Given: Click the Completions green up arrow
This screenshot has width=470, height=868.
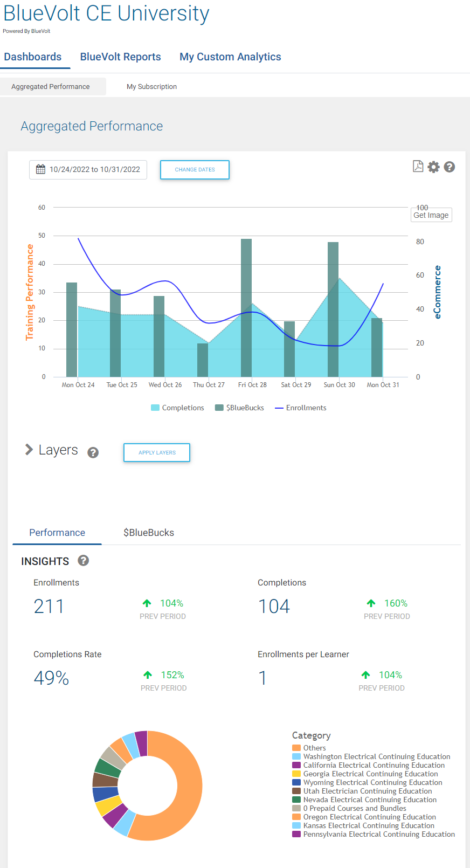Looking at the screenshot, I should pos(371,603).
